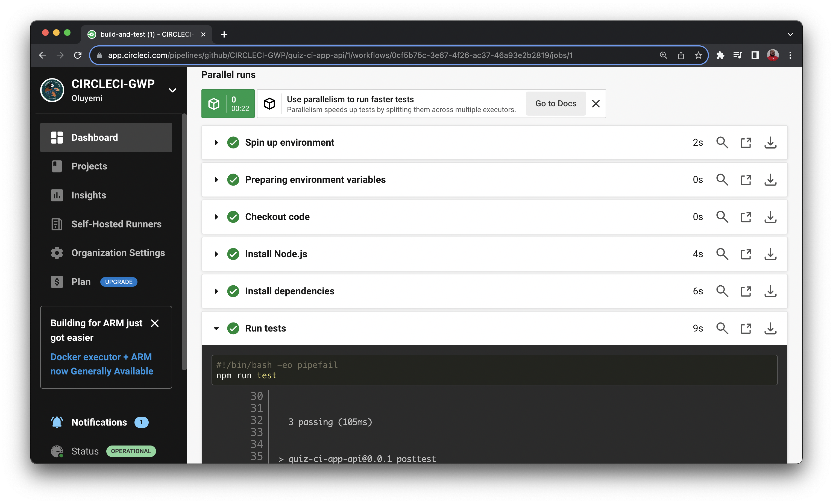This screenshot has width=833, height=504.
Task: Open the Insights section in sidebar
Action: click(88, 195)
